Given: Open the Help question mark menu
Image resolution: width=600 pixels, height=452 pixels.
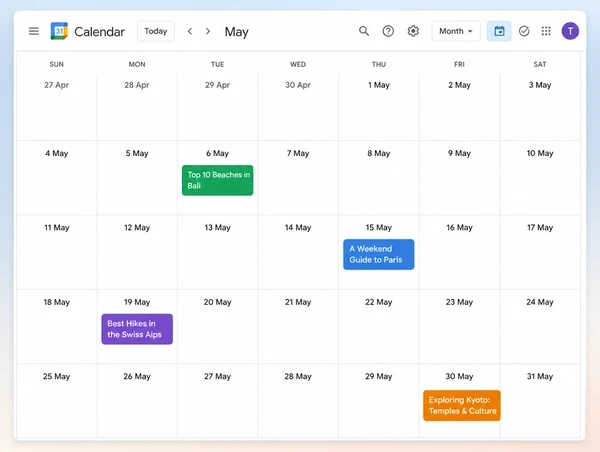Looking at the screenshot, I should (388, 31).
